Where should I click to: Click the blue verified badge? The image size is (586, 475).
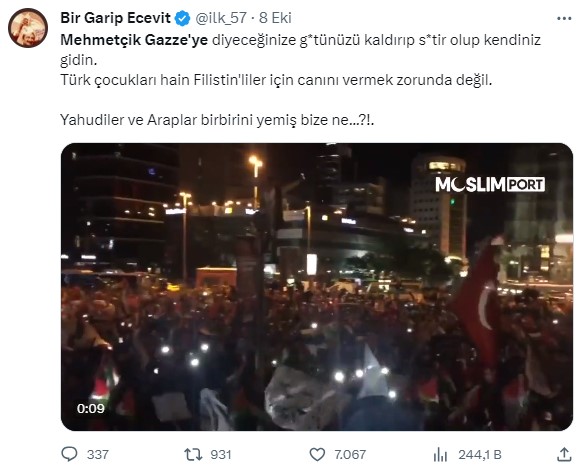click(x=183, y=18)
